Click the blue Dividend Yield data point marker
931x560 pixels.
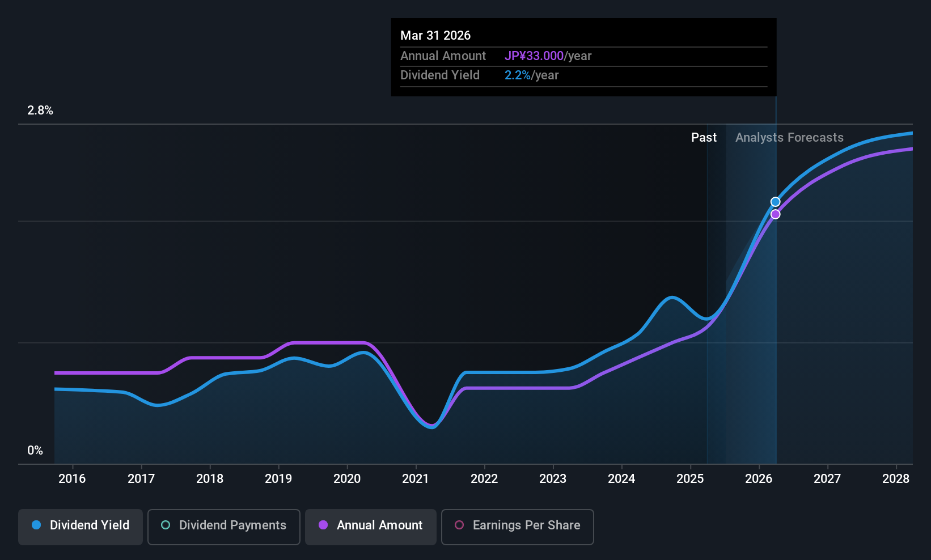(x=775, y=202)
